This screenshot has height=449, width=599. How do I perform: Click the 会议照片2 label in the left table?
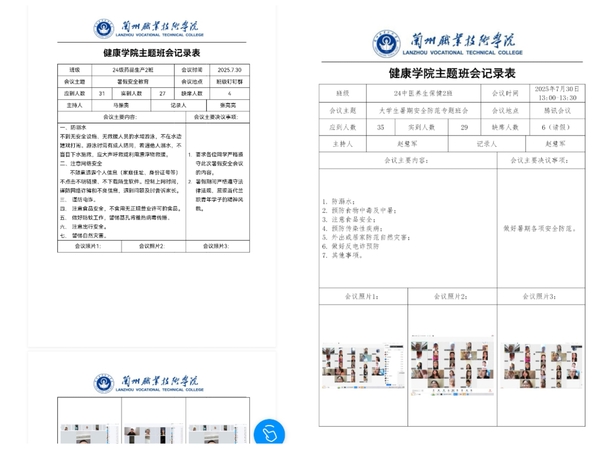[152, 246]
